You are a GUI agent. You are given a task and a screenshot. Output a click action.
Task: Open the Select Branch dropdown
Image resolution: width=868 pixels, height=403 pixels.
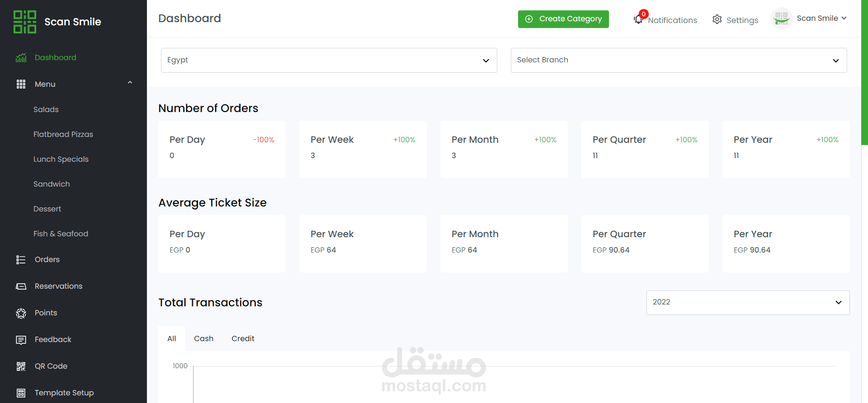679,60
